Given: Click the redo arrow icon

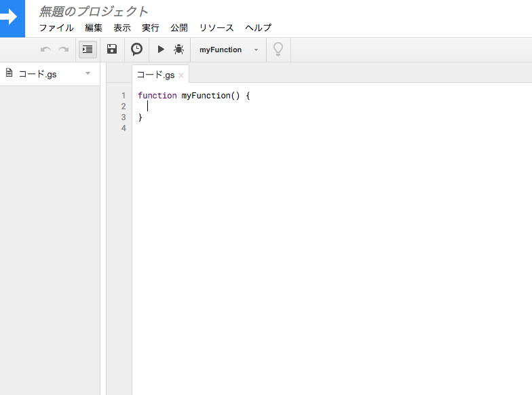Looking at the screenshot, I should [x=64, y=50].
